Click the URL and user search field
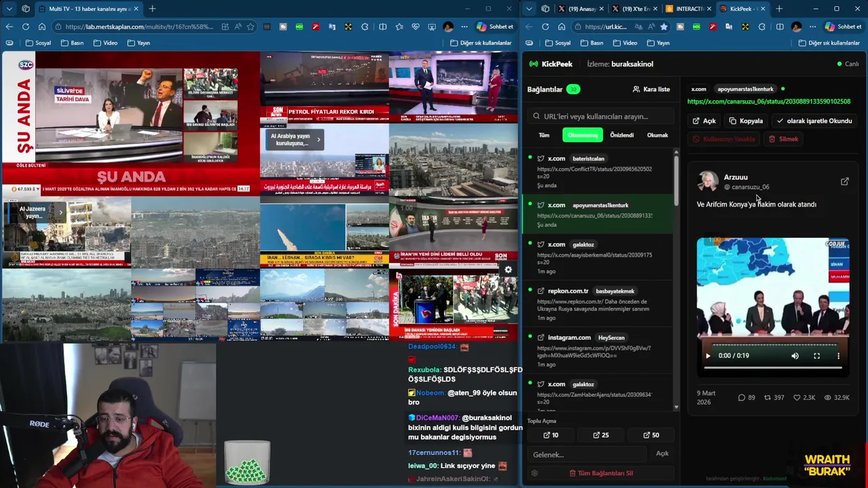This screenshot has height=488, width=868. [x=601, y=116]
